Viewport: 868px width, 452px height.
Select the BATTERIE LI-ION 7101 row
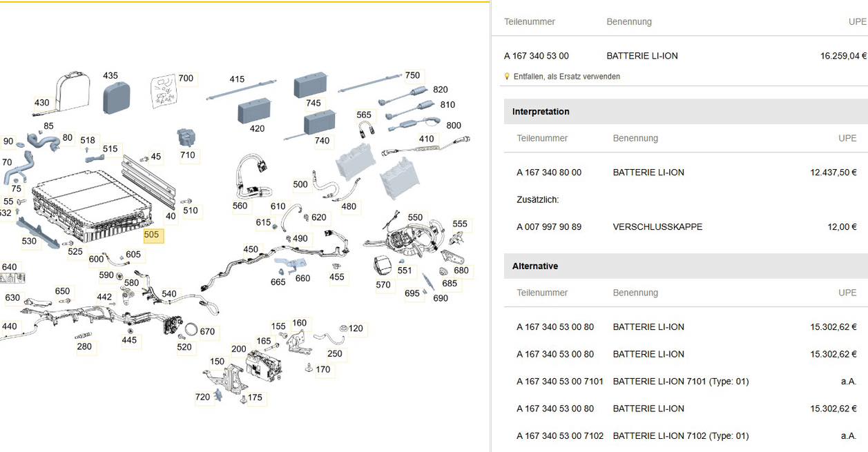click(680, 382)
